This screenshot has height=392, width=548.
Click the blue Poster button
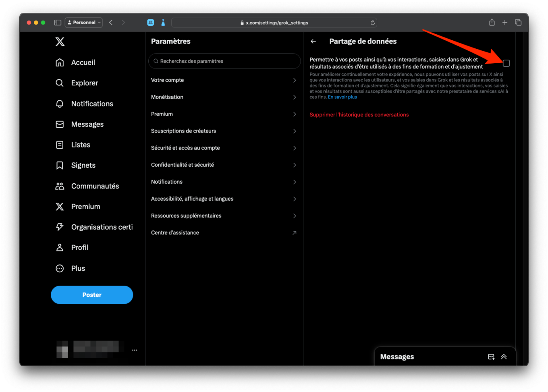pyautogui.click(x=92, y=295)
